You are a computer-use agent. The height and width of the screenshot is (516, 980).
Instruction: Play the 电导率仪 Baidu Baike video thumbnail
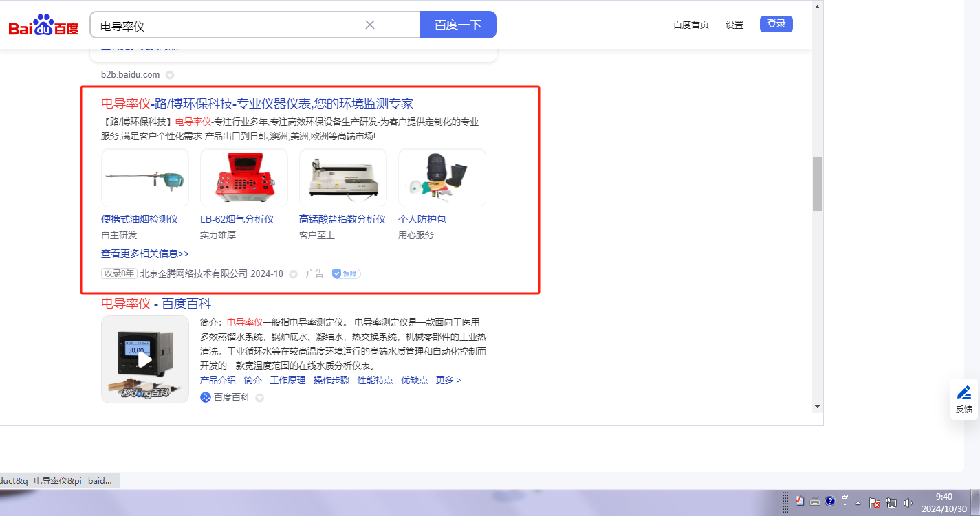point(145,359)
